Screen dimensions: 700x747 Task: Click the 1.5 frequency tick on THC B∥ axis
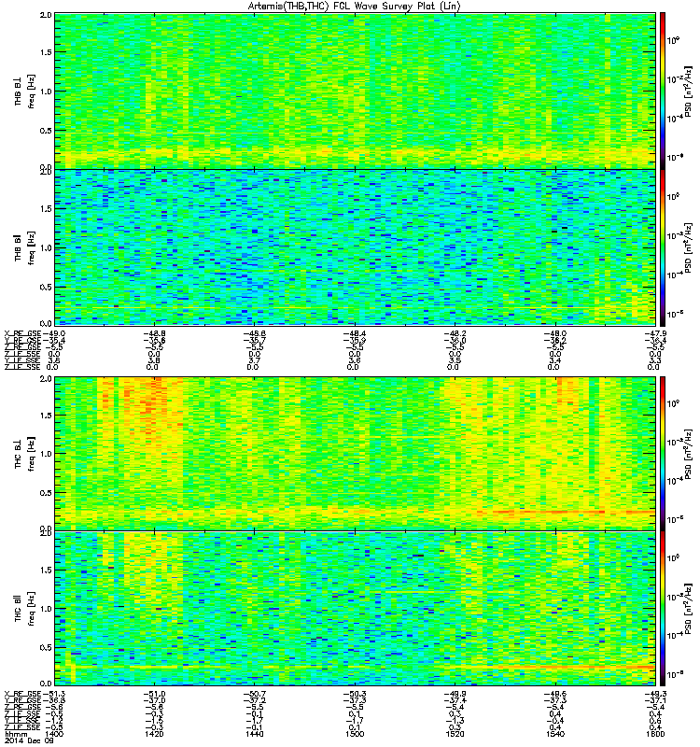(x=46, y=570)
